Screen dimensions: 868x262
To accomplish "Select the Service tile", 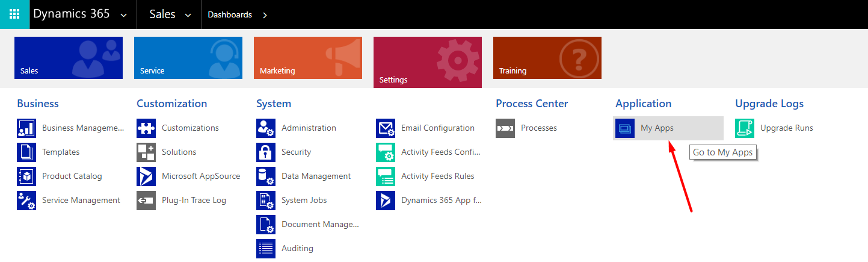I will click(x=188, y=58).
